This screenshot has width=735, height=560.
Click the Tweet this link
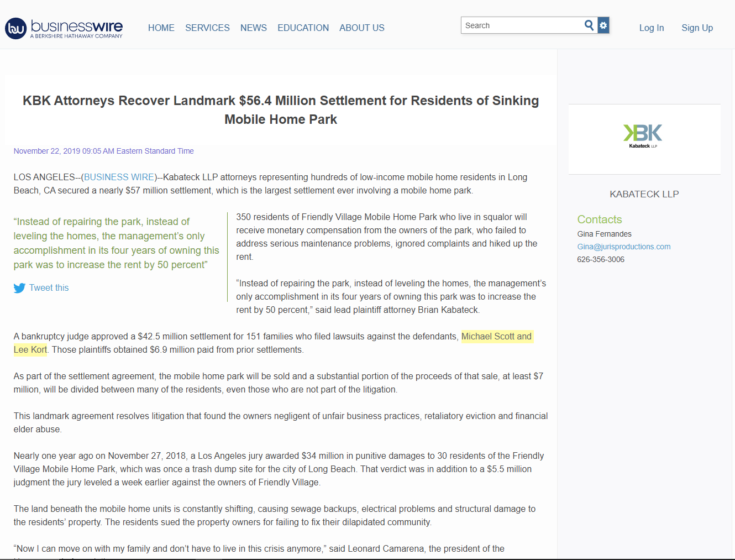pyautogui.click(x=49, y=287)
